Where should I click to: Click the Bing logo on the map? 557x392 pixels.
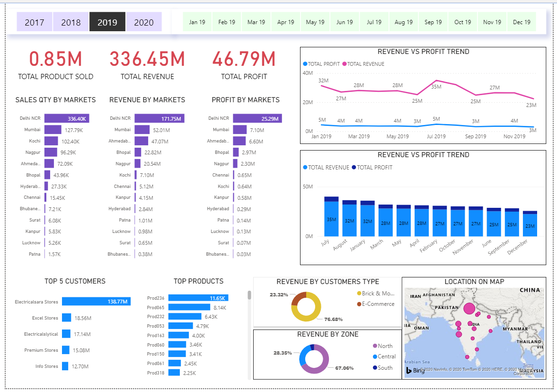pyautogui.click(x=415, y=371)
